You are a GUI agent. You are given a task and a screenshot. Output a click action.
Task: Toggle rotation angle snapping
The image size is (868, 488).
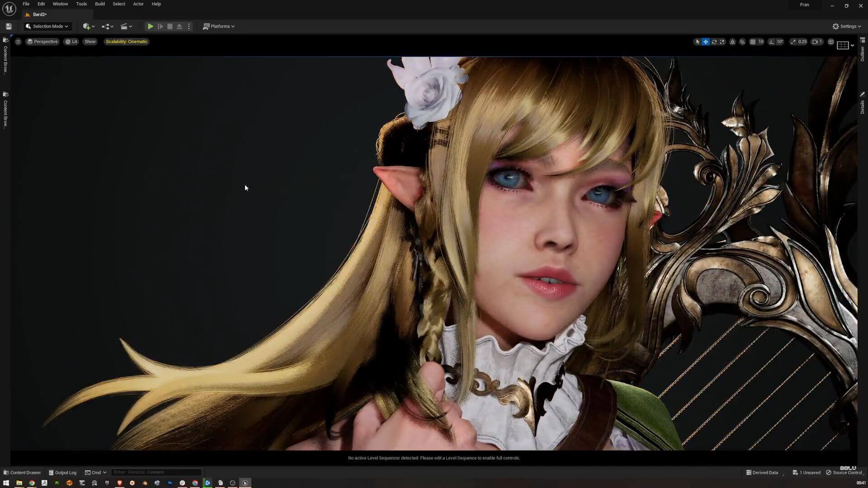tap(771, 42)
